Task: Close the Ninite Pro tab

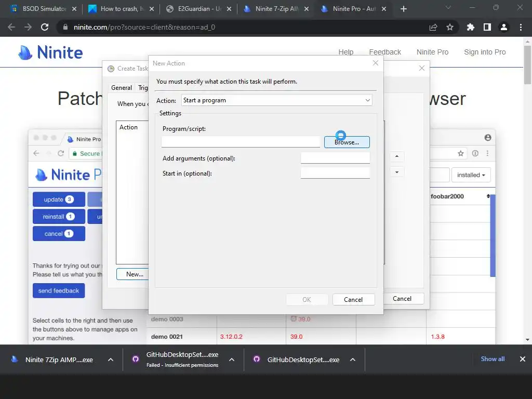Action: [x=384, y=9]
